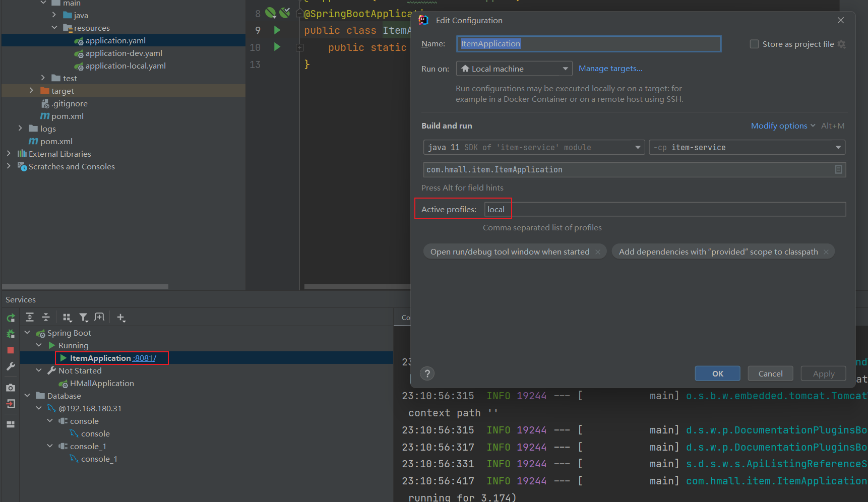Image resolution: width=868 pixels, height=502 pixels.
Task: Open run configuration settings via the sidebar wrench icon
Action: [x=11, y=366]
